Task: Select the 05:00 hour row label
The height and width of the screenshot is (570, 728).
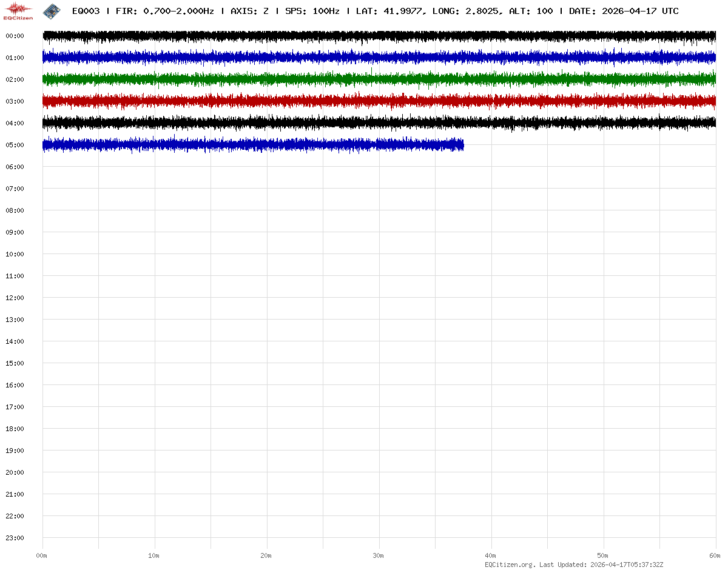Action: pos(15,145)
